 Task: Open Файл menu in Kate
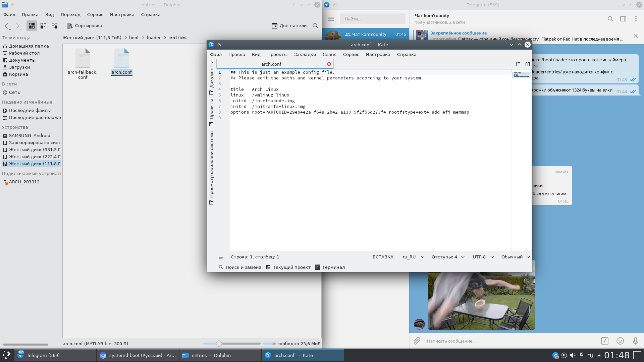(x=216, y=54)
